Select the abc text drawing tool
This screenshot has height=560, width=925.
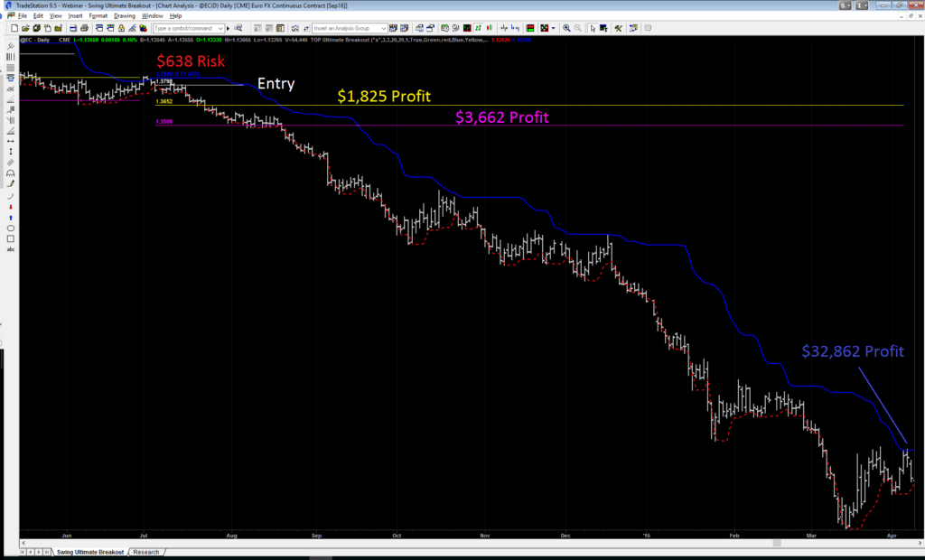[x=11, y=250]
